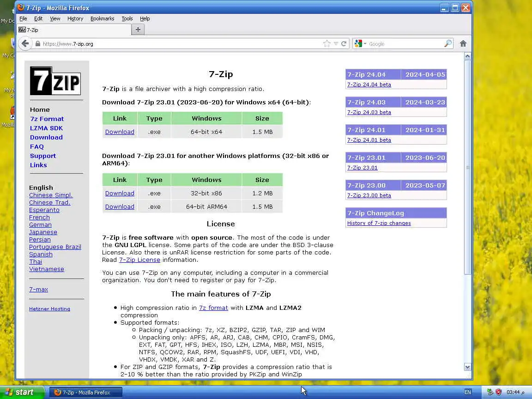Switch language to Japanese
The image size is (532, 399).
tap(43, 232)
